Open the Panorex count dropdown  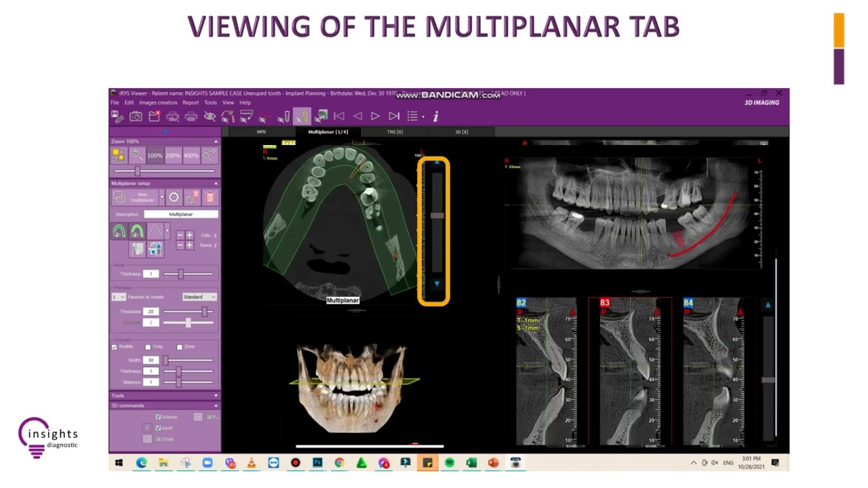[119, 297]
